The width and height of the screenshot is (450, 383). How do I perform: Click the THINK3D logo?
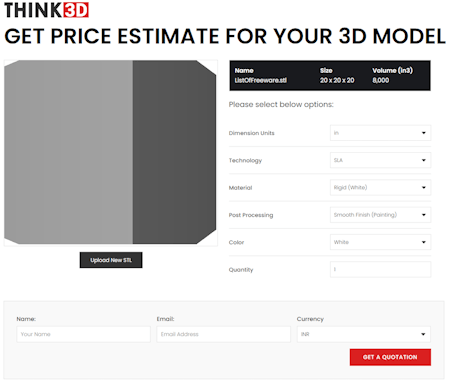[x=46, y=10]
